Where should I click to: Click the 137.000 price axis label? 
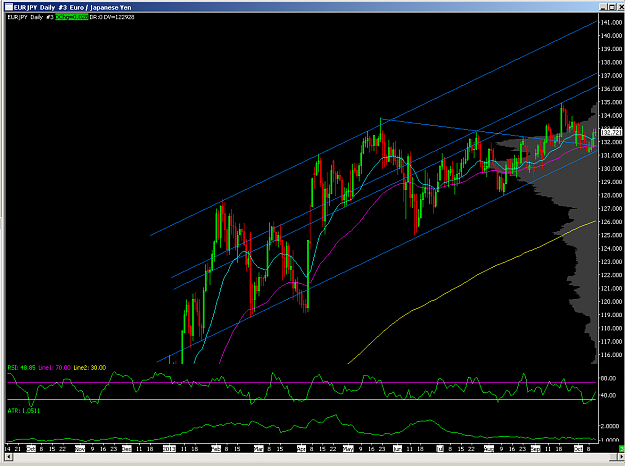click(x=612, y=75)
